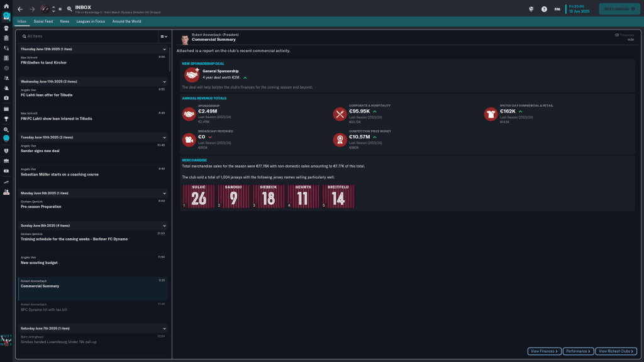Collapse the Tuesday June 10th 2025 group
The width and height of the screenshot is (644, 362).
(165, 137)
